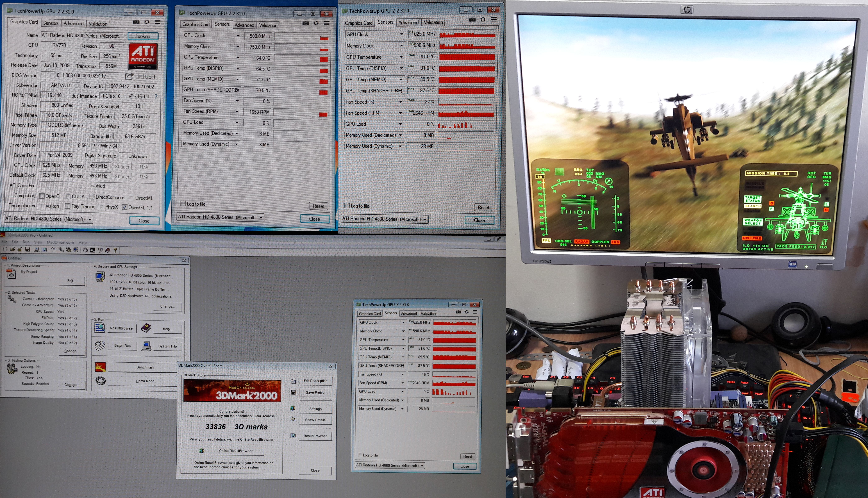Click the globe icon next to Online ResultBrowser
Viewport: 868px width, 498px height.
coord(201,451)
